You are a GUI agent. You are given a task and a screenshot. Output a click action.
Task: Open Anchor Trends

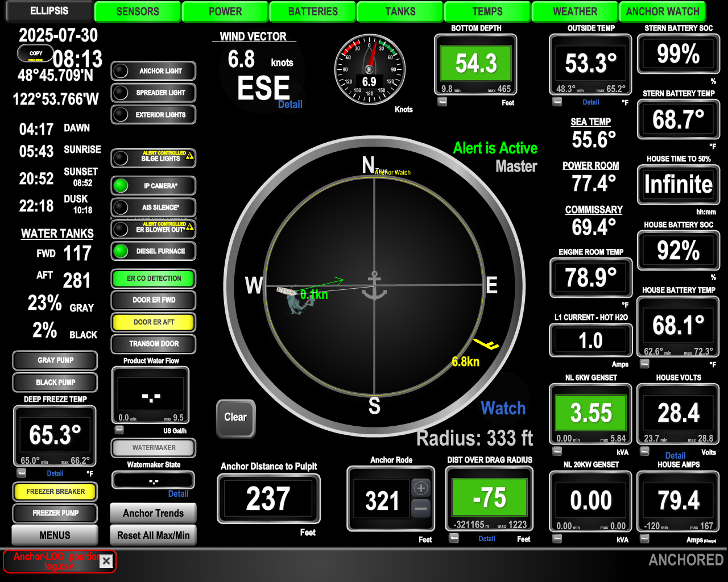(154, 513)
